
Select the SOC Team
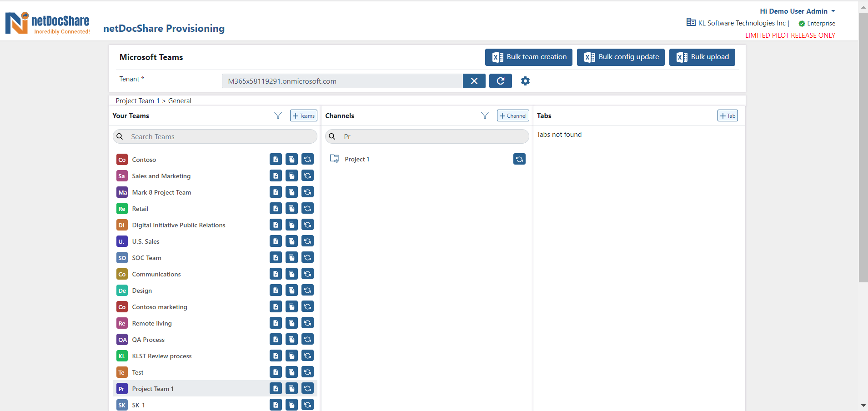146,258
